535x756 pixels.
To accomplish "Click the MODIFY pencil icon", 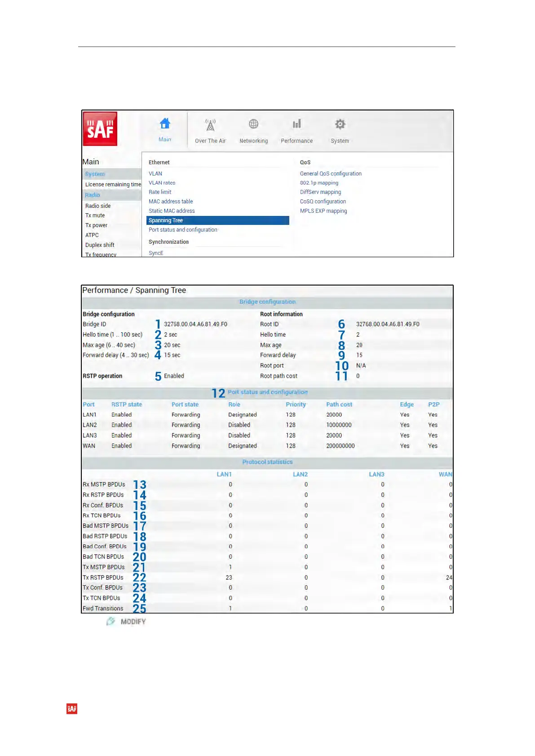I will (x=111, y=621).
